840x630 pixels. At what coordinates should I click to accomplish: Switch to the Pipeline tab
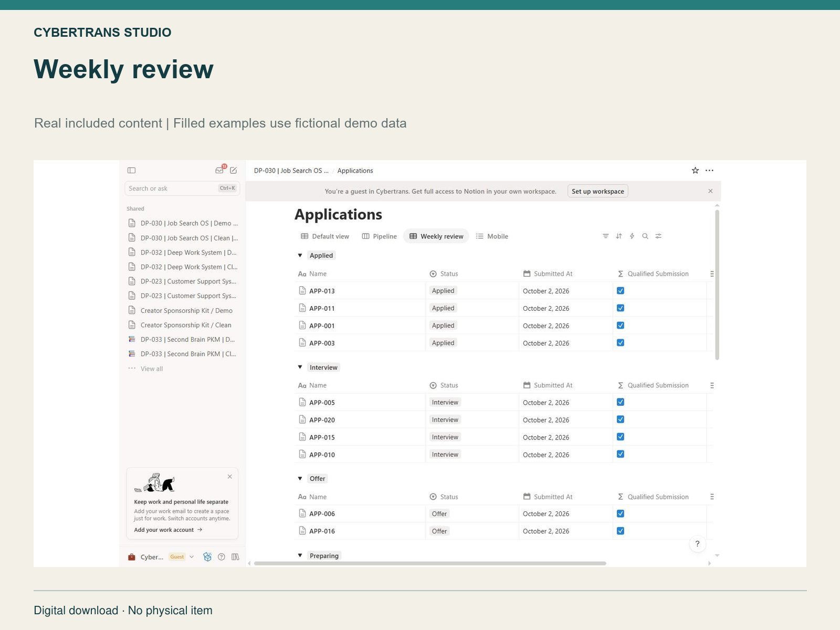(380, 236)
